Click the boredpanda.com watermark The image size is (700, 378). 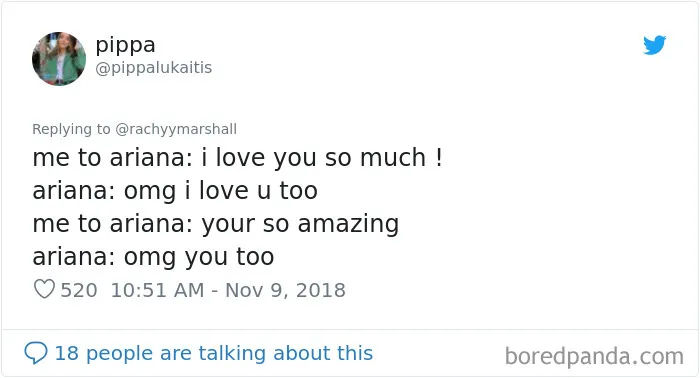594,357
